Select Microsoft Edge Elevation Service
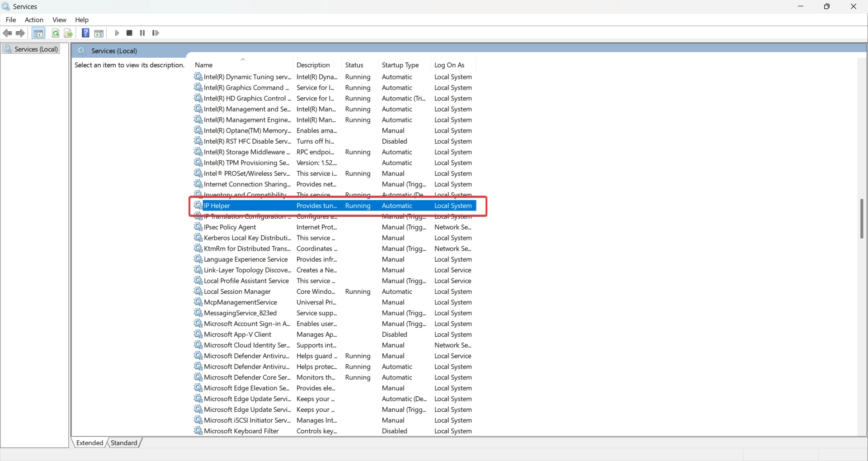The width and height of the screenshot is (868, 461). [335, 388]
